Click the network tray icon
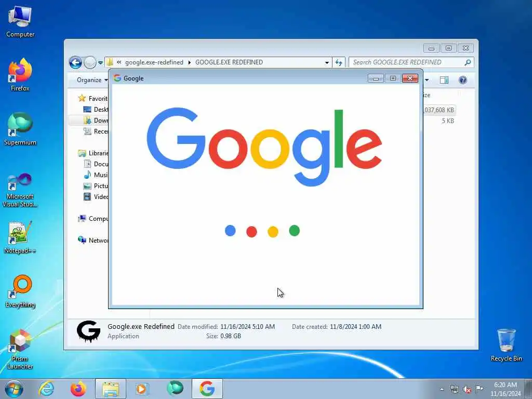532x399 pixels. [x=454, y=389]
